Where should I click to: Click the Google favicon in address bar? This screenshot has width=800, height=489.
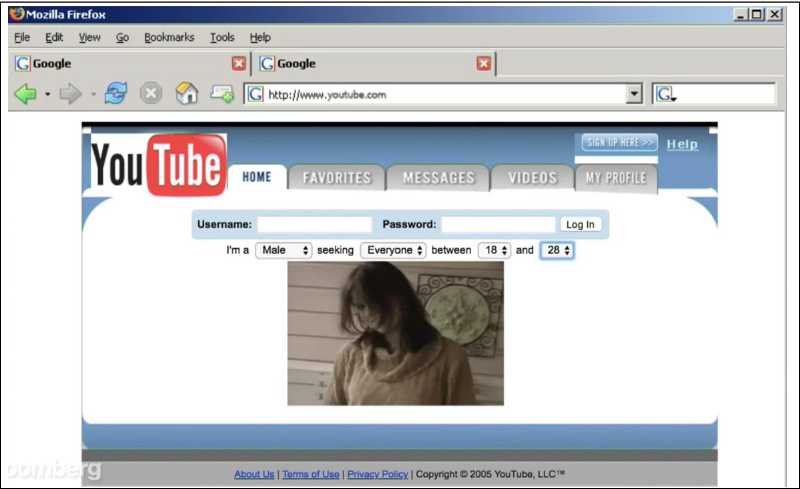pos(255,94)
